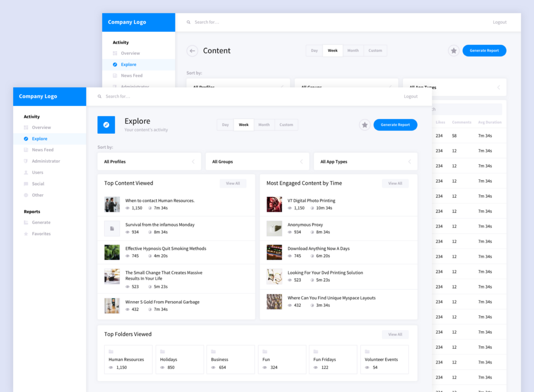Click the Social icon in front sidebar
Screen dimensions: 534x392
click(x=26, y=184)
